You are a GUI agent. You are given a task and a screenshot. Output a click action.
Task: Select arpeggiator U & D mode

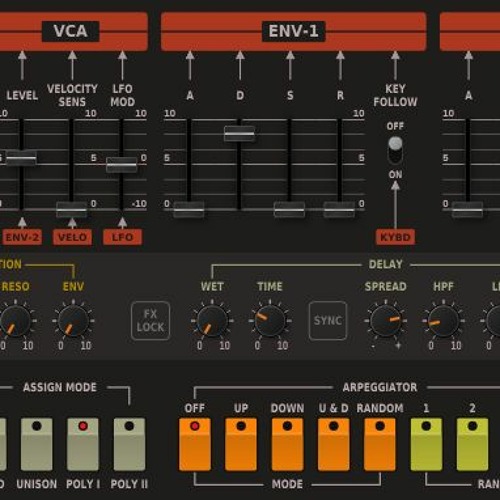point(334,444)
